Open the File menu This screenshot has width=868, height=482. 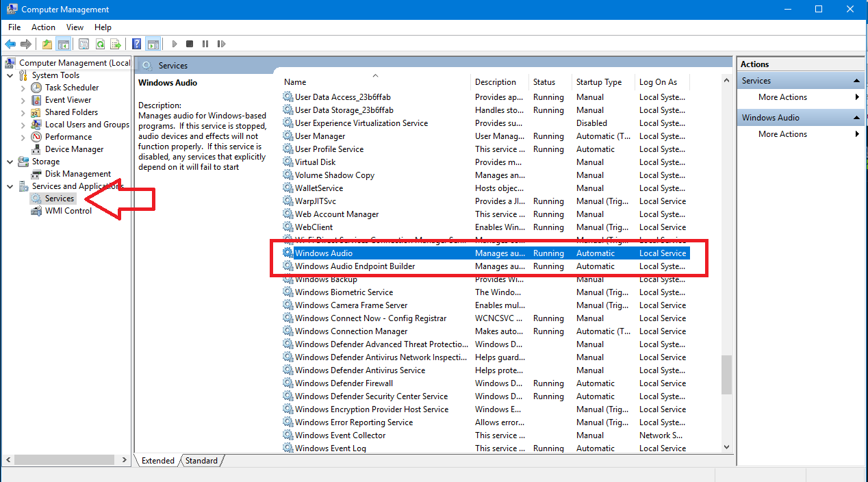[14, 27]
